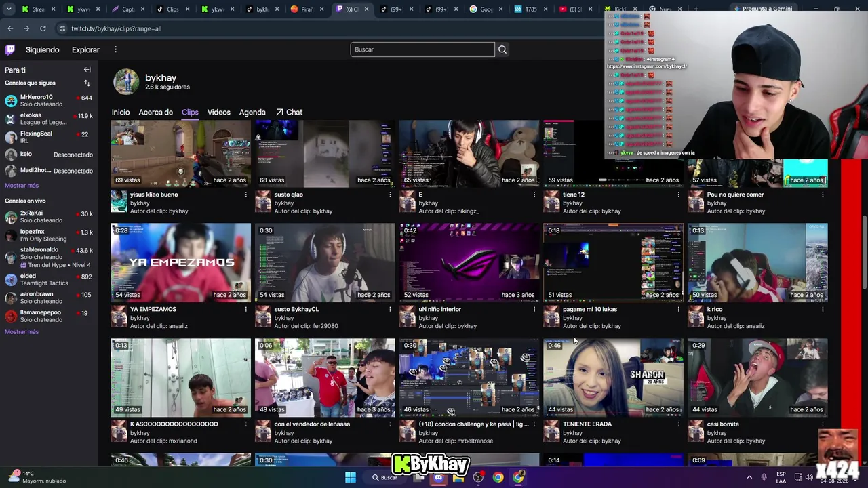The image size is (868, 488).
Task: Open options for clip 'YA EMPEZAMOS'
Action: tap(245, 310)
